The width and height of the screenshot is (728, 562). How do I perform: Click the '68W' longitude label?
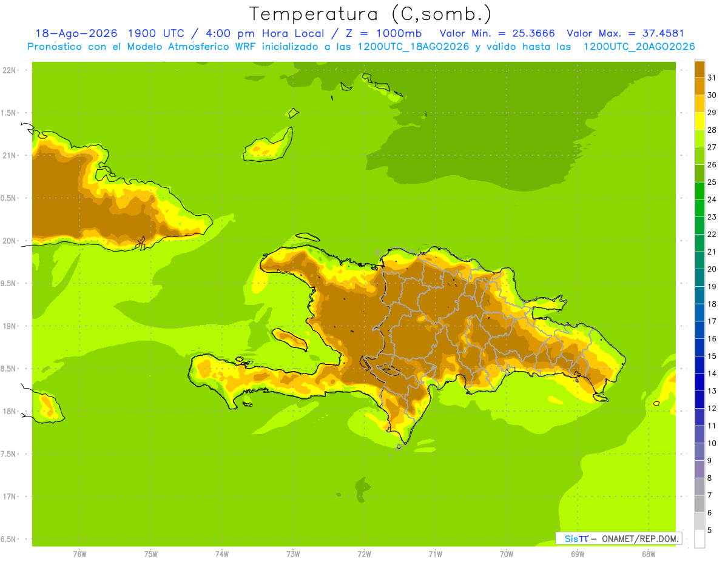click(649, 554)
